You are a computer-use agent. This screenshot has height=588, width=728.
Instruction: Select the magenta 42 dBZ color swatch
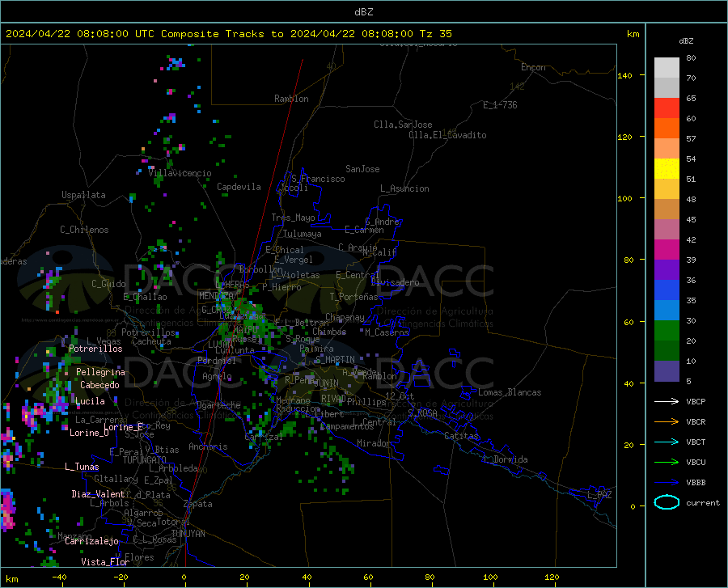pyautogui.click(x=667, y=250)
